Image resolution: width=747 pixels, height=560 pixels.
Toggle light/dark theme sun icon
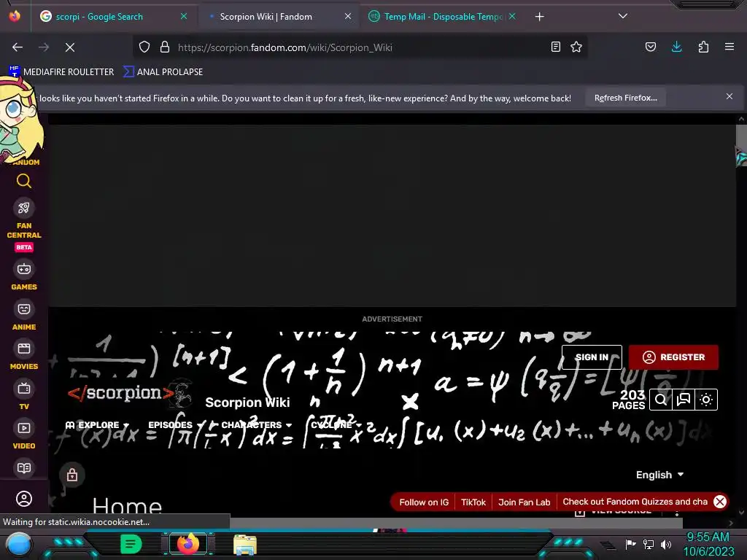[706, 400]
